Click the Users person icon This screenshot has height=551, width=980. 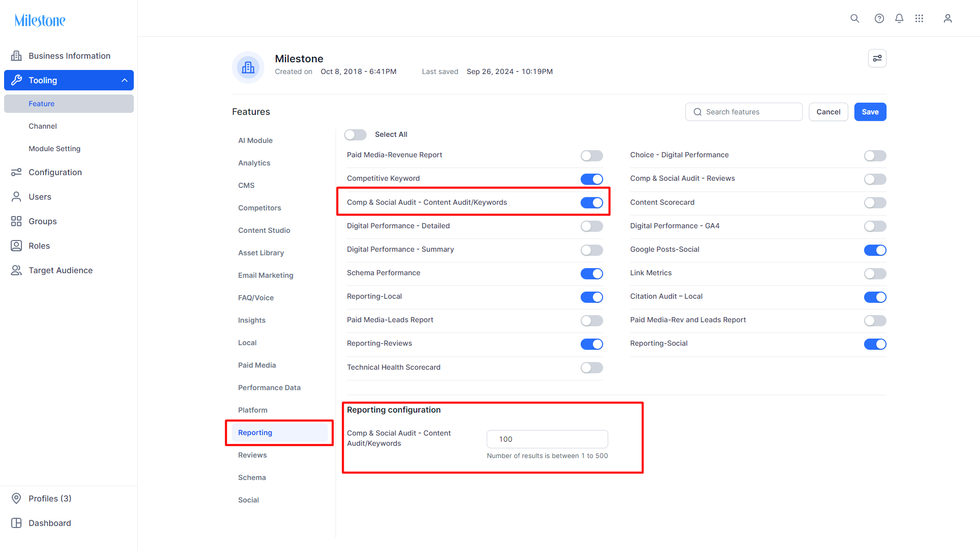[x=16, y=197]
